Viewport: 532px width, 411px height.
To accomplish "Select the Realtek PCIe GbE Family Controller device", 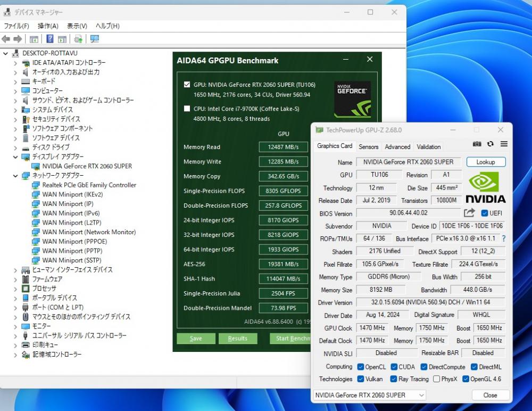I will pos(89,185).
